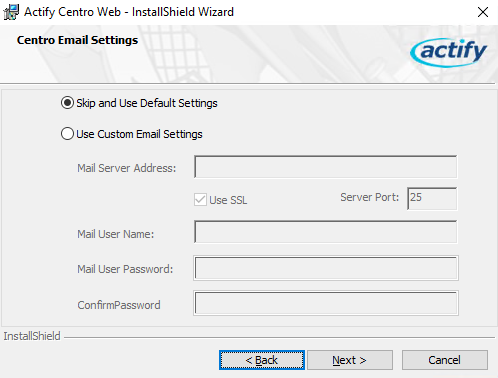Click the Mail User Name label
Image resolution: width=498 pixels, height=378 pixels.
tap(116, 234)
